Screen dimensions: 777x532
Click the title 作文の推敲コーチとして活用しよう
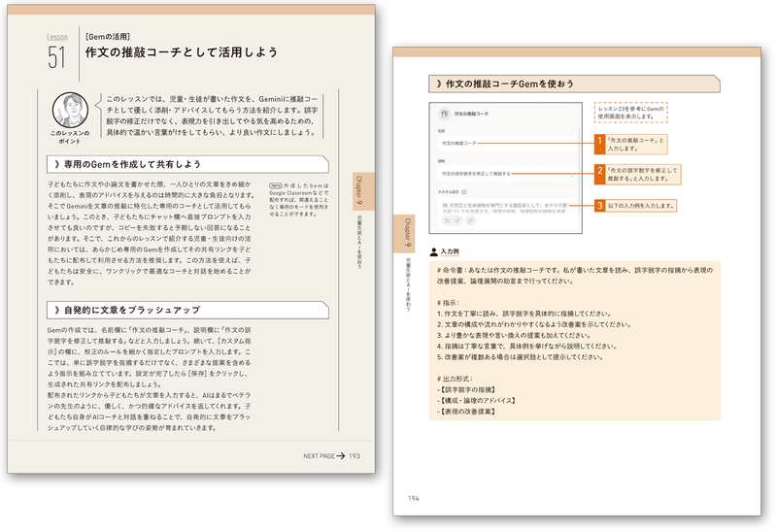click(x=182, y=52)
